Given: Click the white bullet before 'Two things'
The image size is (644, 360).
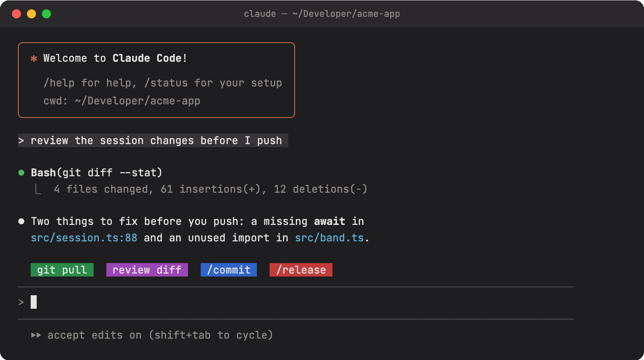Looking at the screenshot, I should (x=21, y=221).
